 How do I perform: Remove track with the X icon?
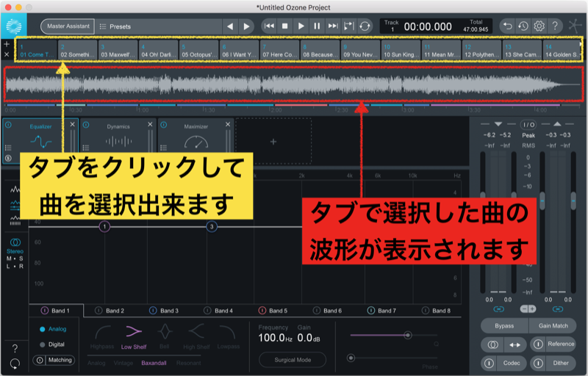[x=7, y=54]
